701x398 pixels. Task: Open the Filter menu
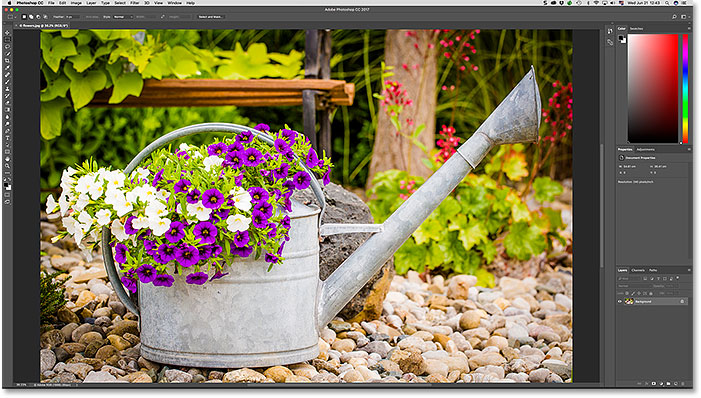[x=135, y=3]
